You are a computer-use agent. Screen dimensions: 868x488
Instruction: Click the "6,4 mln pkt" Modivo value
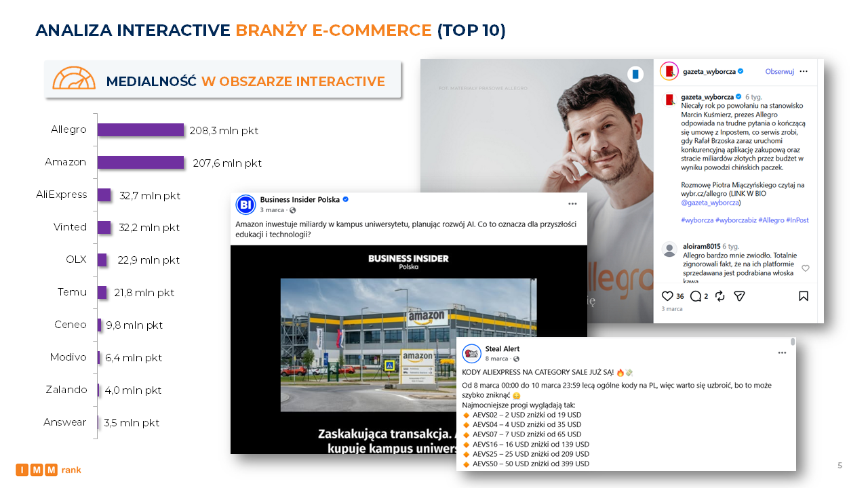[134, 358]
